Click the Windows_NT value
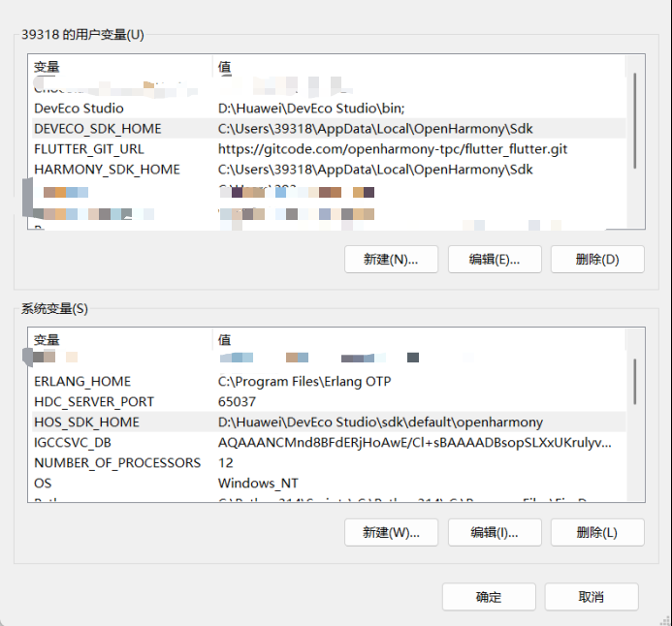Image resolution: width=672 pixels, height=626 pixels. pyautogui.click(x=258, y=483)
